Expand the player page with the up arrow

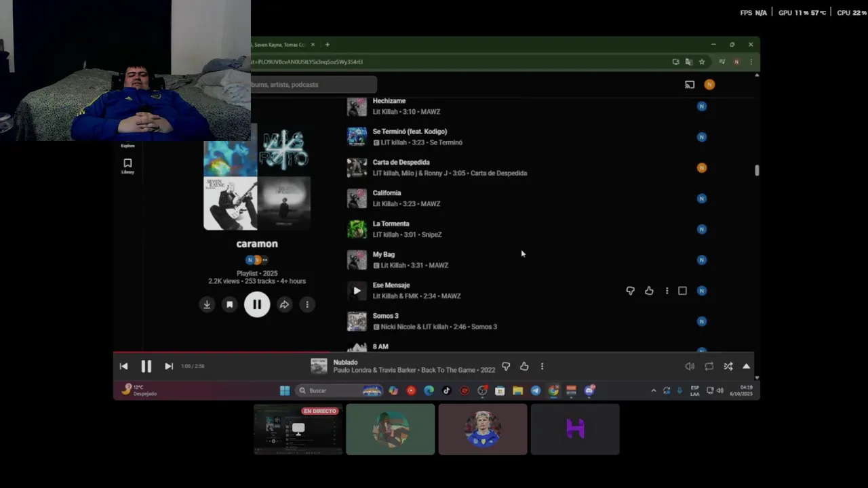(x=747, y=366)
